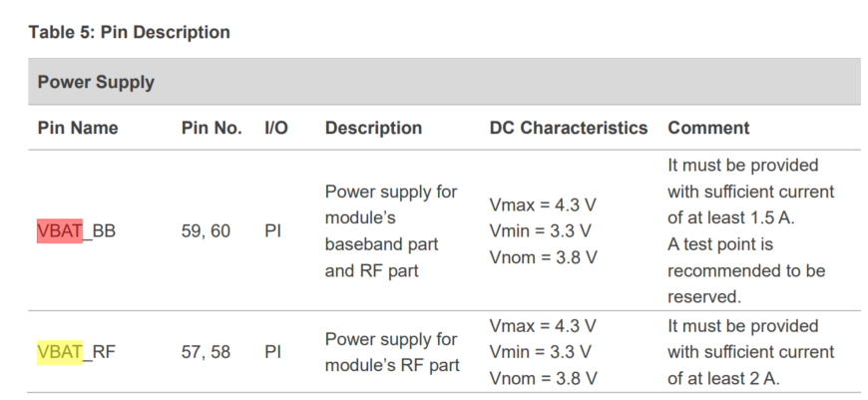Click the PI value in the VBAT_BB row
Image resolution: width=868 pixels, height=400 pixels.
pos(272,231)
